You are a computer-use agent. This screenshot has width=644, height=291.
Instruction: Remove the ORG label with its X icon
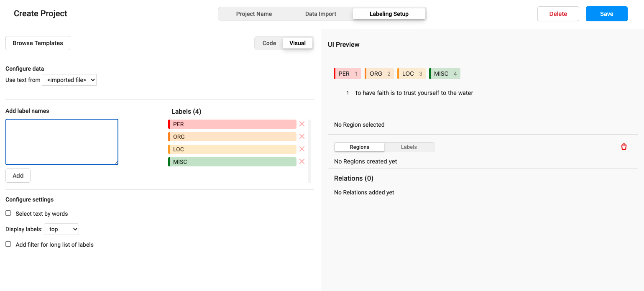302,136
